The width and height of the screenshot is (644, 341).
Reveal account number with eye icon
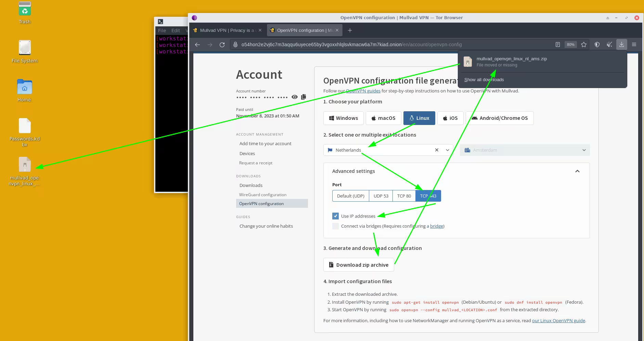[294, 97]
